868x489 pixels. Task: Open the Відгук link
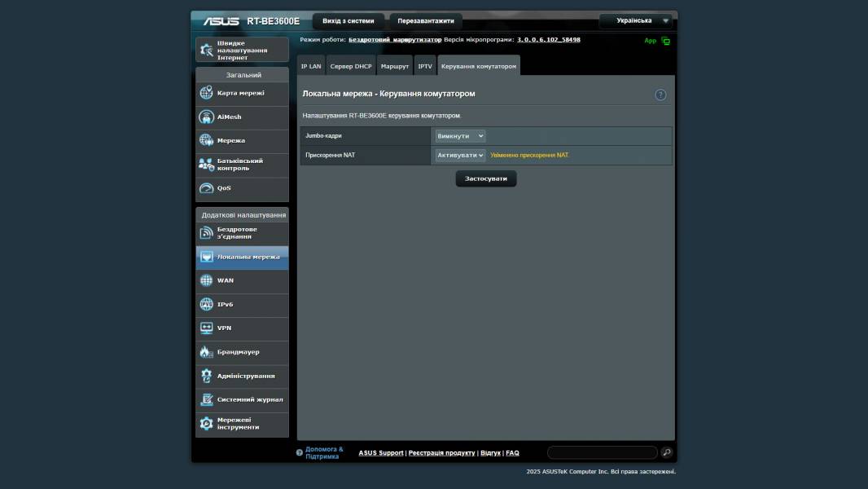coord(490,453)
